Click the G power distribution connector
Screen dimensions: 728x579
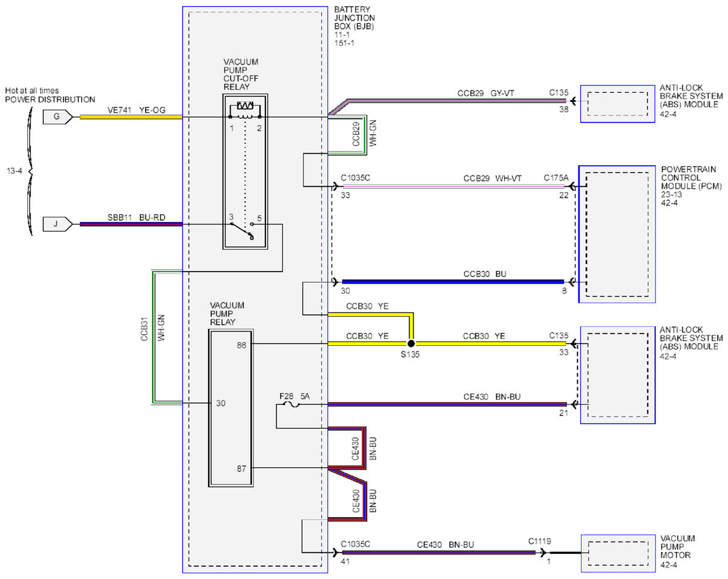pyautogui.click(x=57, y=117)
